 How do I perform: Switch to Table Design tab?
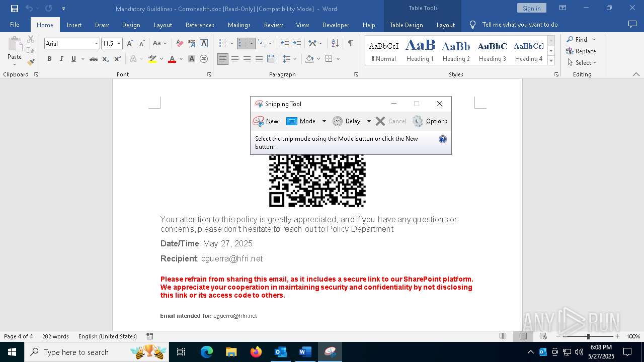pyautogui.click(x=406, y=25)
